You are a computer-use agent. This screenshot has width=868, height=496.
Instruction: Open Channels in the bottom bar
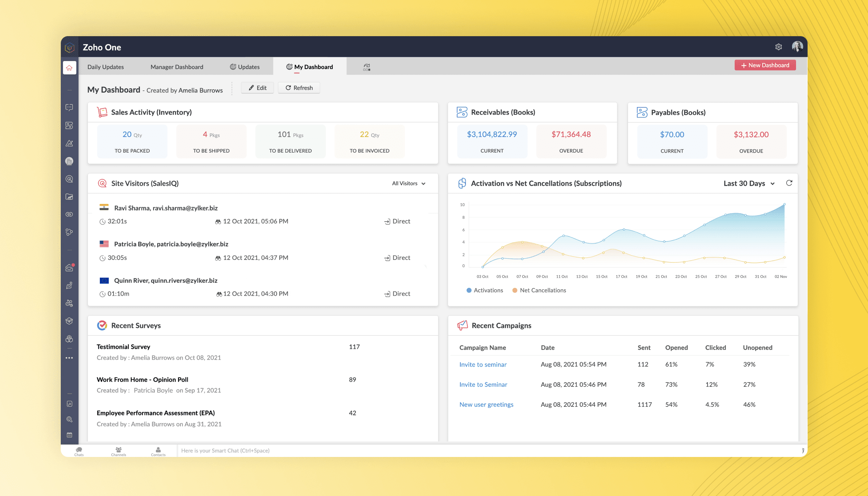[119, 451]
